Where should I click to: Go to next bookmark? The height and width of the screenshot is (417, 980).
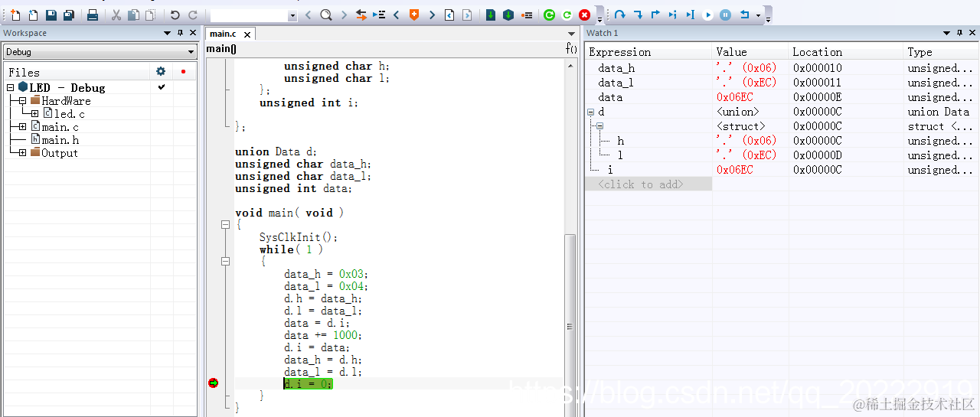point(432,15)
